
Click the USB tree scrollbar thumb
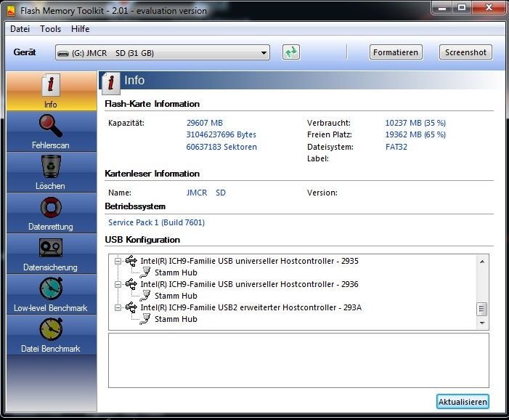(481, 309)
